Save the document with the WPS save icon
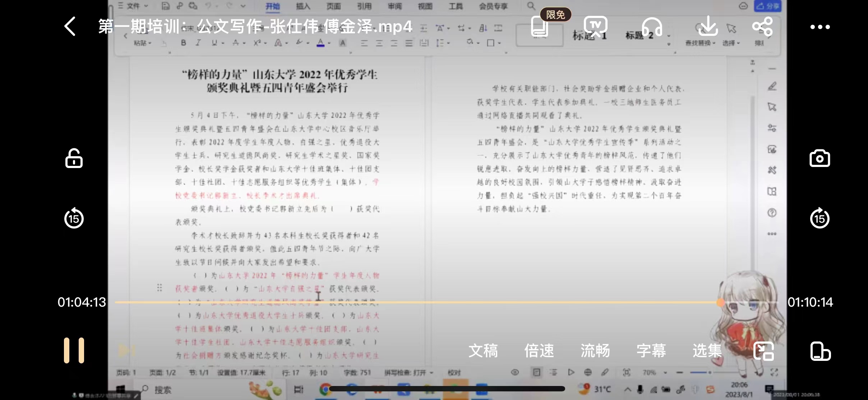This screenshot has width=868, height=400. (165, 6)
